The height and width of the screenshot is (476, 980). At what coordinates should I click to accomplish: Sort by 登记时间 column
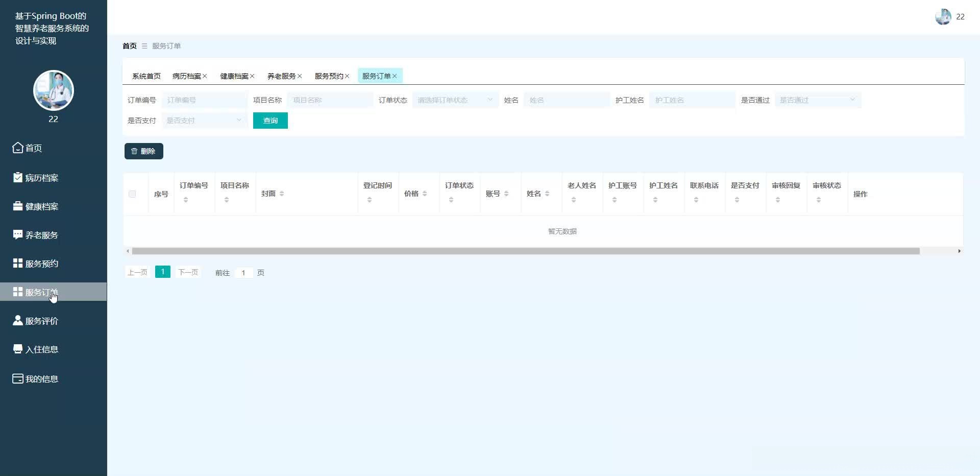[x=370, y=200]
